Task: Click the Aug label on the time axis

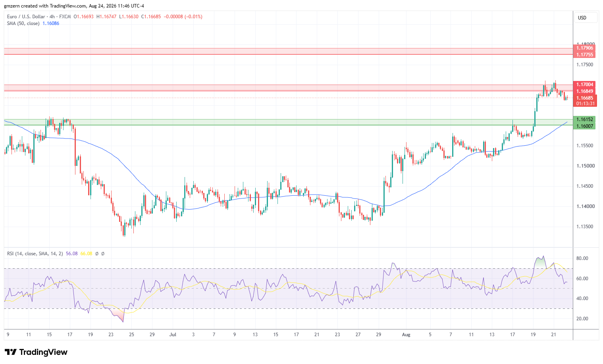Action: tap(406, 335)
